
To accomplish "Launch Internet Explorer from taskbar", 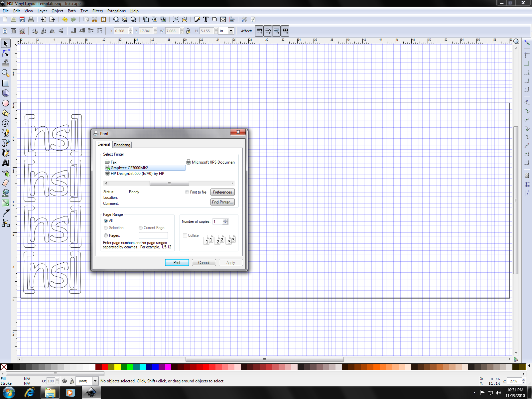I will [x=30, y=393].
